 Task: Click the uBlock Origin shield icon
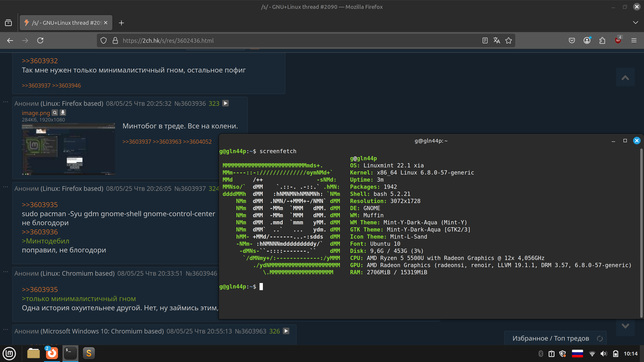618,40
